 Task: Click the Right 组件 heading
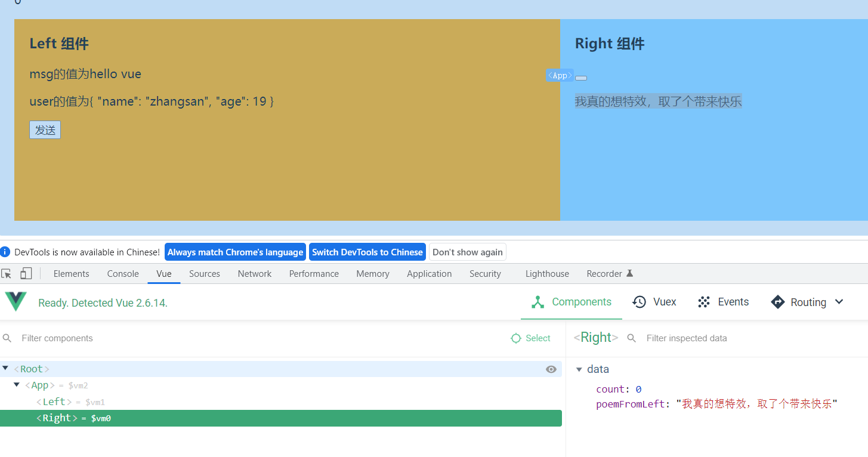(610, 44)
